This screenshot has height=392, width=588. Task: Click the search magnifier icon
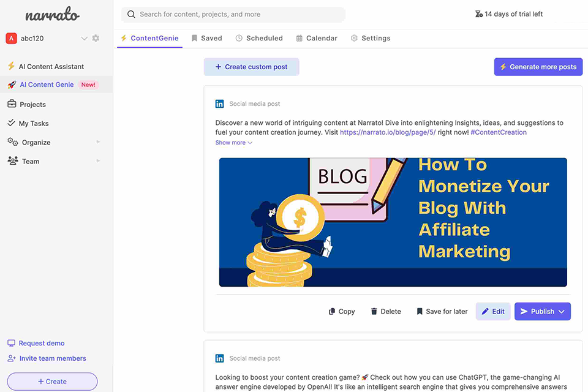pos(131,14)
